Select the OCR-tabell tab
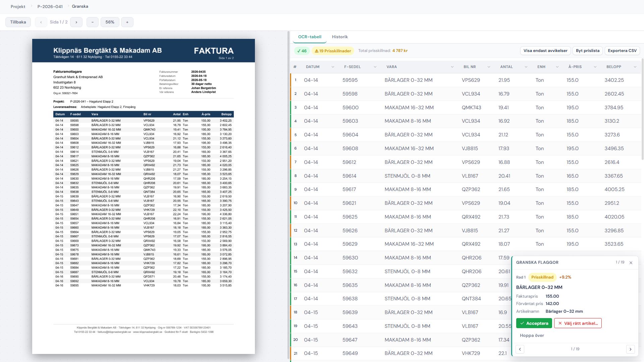Viewport: 644px width, 362px height. click(x=309, y=37)
